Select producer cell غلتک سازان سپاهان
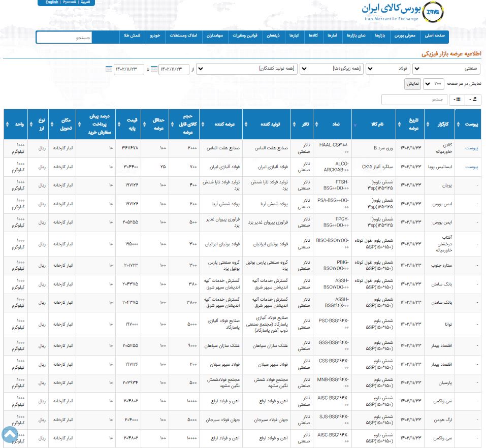 coord(267,346)
